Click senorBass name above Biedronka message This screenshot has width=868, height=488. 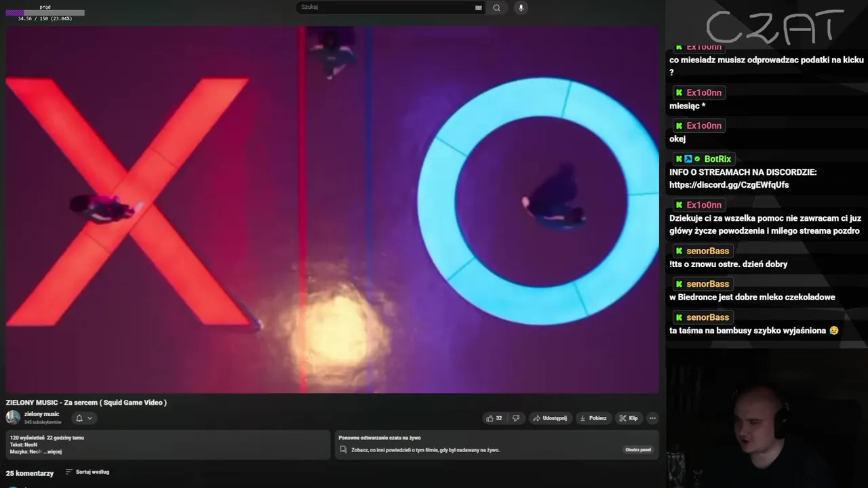click(x=707, y=284)
